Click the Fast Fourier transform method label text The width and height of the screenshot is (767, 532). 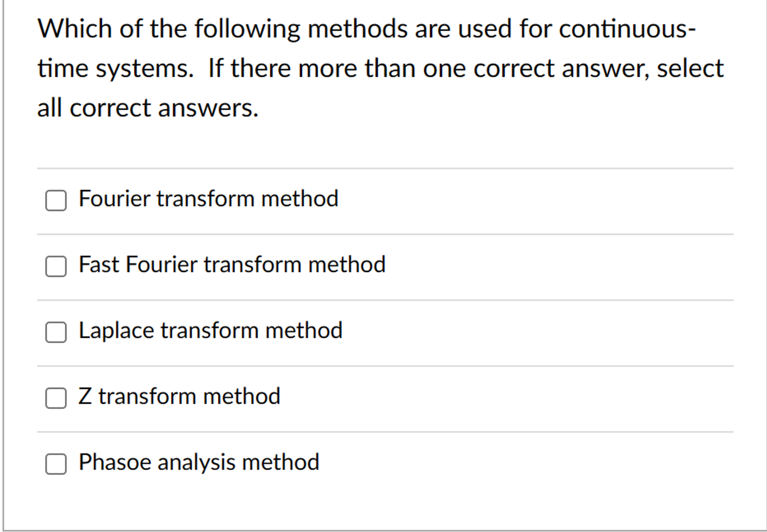coord(232,265)
